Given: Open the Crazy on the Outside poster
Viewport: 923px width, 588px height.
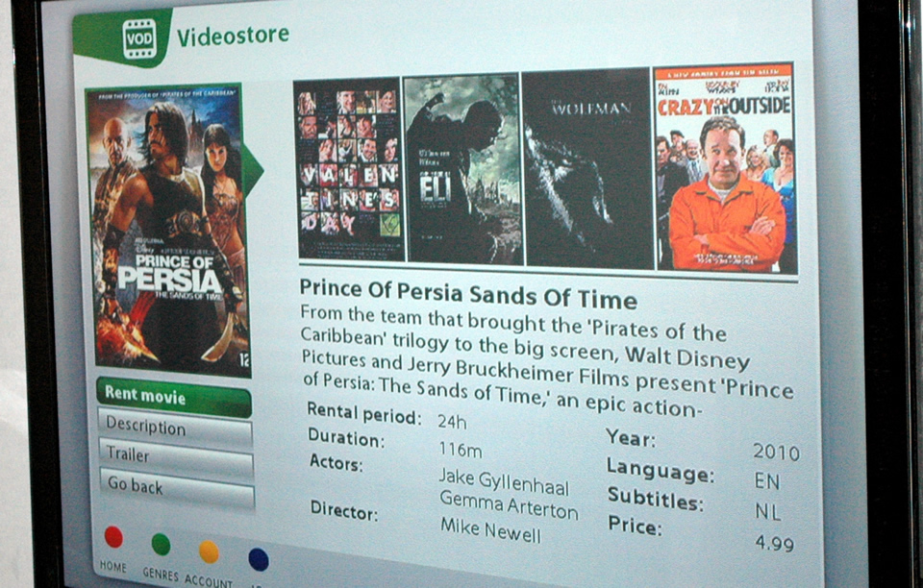Looking at the screenshot, I should coord(726,168).
